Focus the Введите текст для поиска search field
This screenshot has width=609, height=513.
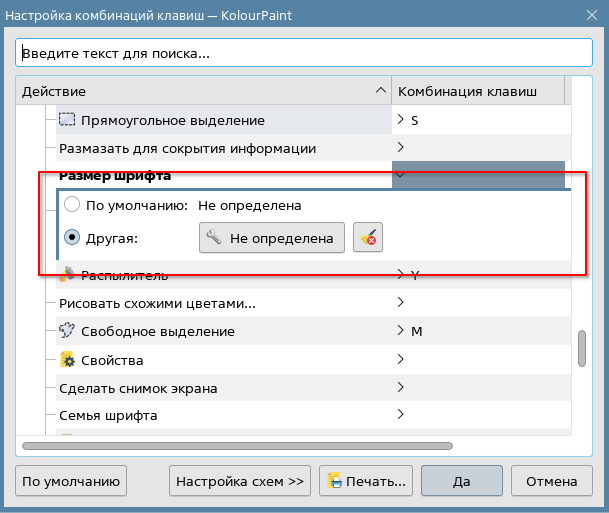(304, 53)
